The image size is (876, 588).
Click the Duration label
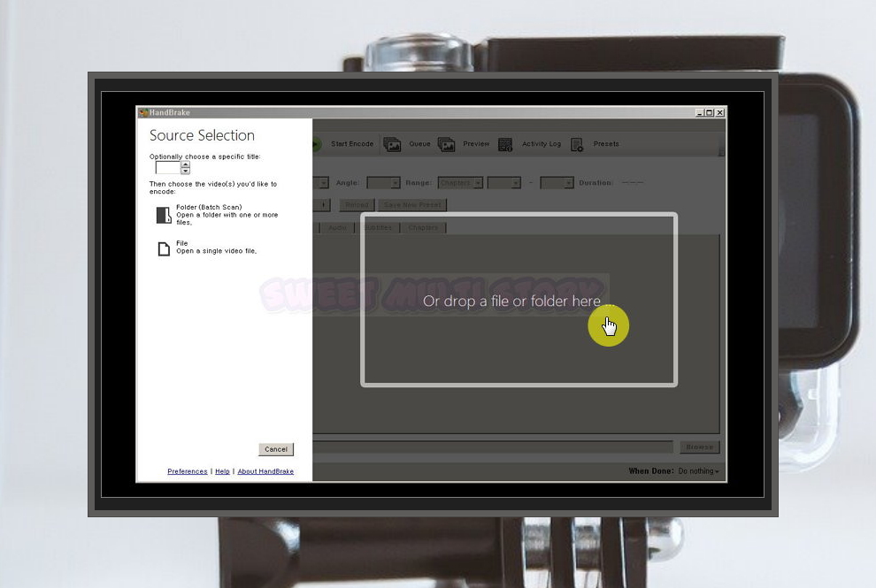(x=596, y=183)
